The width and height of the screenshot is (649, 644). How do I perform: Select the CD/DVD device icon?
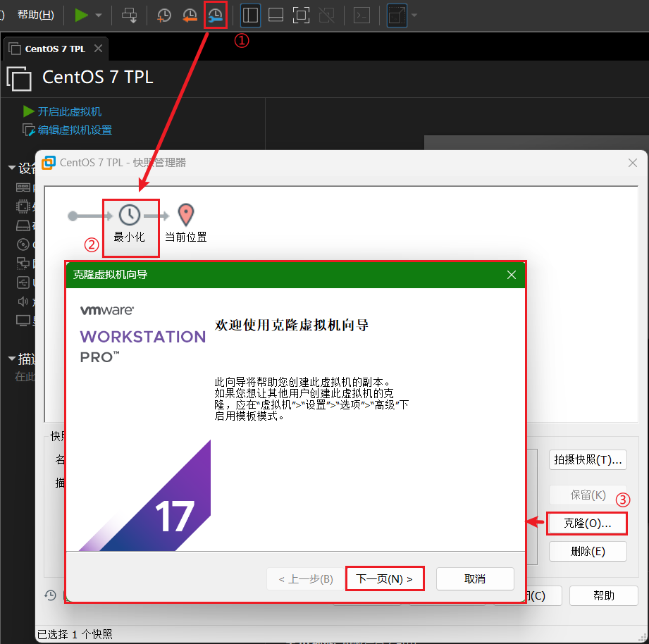coord(23,244)
